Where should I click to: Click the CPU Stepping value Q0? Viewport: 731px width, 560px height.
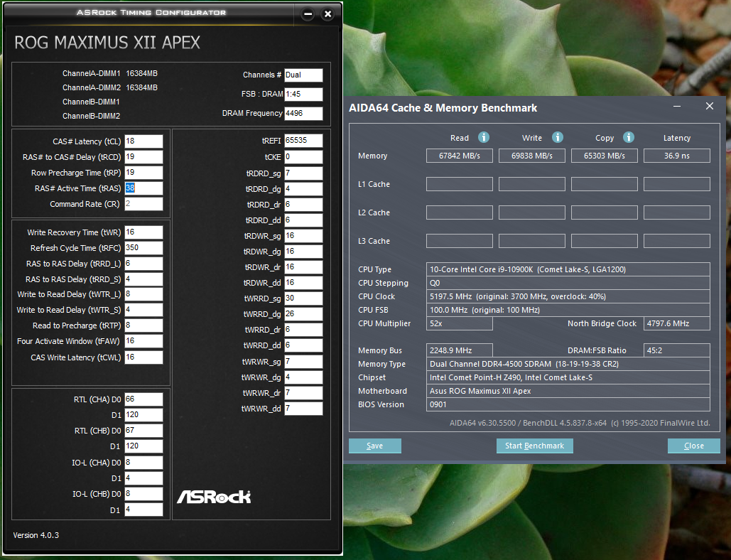coord(568,283)
